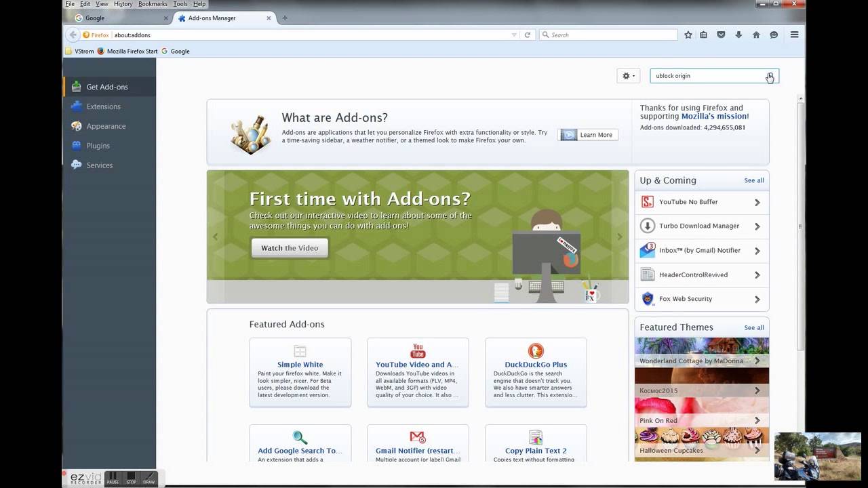
Task: Open the URL bar history dropdown arrow
Action: pos(514,35)
